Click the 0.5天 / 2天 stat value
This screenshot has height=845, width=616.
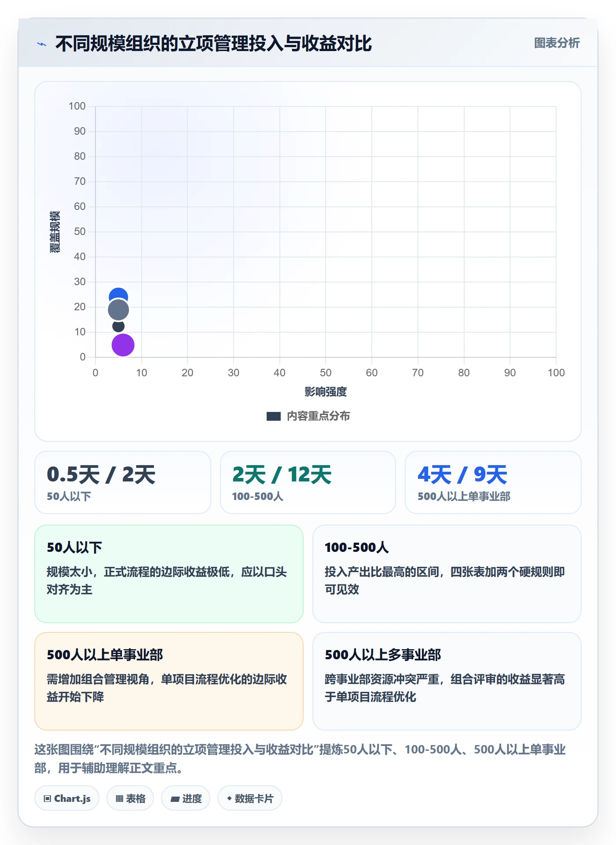[101, 474]
